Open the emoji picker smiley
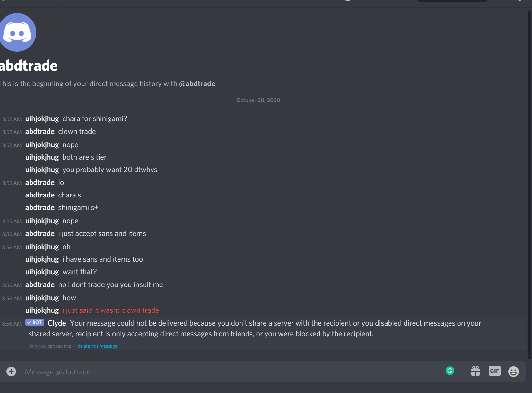The width and height of the screenshot is (532, 393). [x=513, y=371]
